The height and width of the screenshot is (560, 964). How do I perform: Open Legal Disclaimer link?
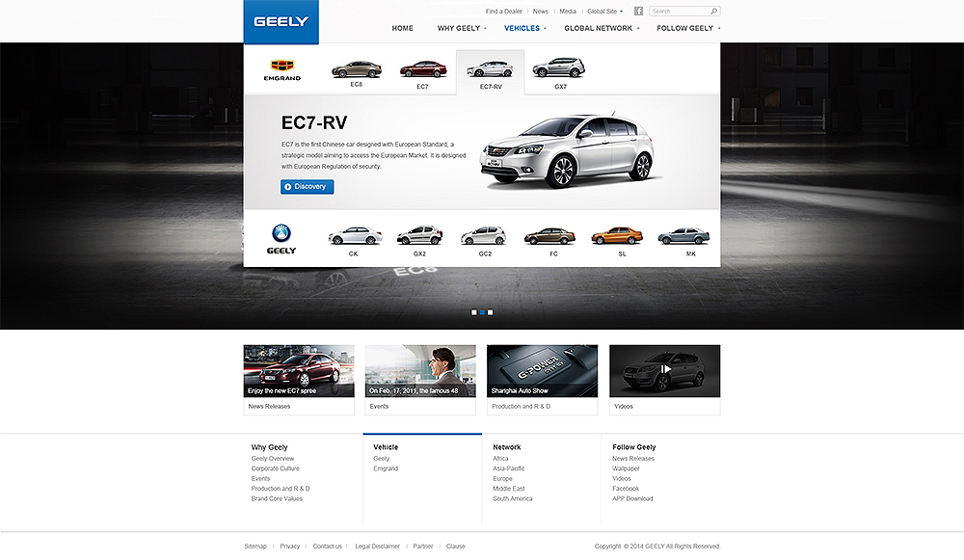click(x=378, y=547)
